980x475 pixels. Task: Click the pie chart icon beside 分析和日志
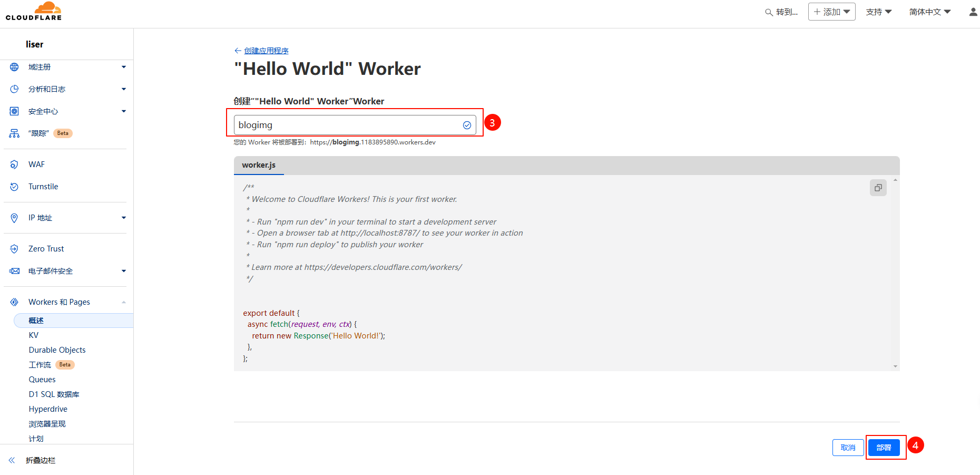[x=14, y=89]
